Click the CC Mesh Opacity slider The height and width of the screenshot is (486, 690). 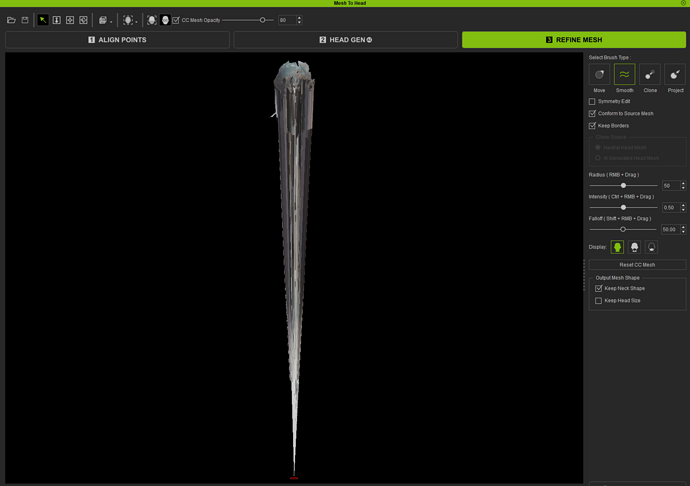coord(248,20)
